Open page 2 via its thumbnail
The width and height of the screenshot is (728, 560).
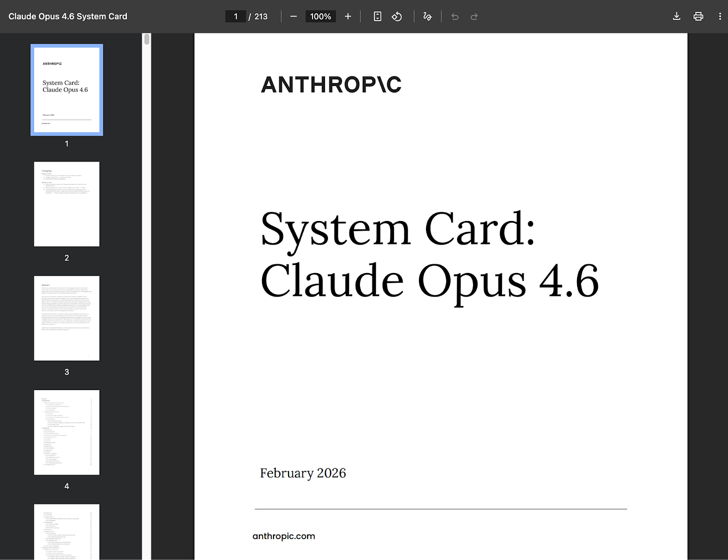point(66,204)
